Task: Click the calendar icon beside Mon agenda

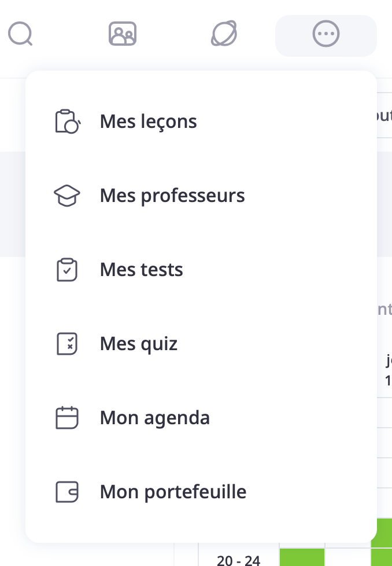Action: coord(66,418)
